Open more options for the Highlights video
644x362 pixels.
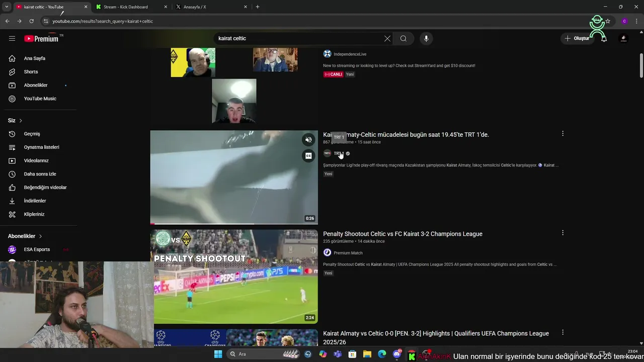coord(562,332)
